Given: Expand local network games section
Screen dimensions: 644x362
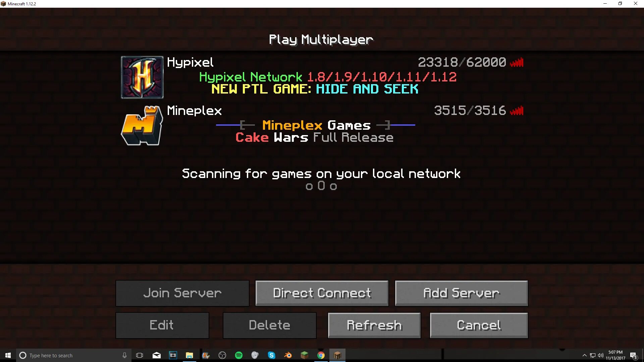Looking at the screenshot, I should click(322, 173).
